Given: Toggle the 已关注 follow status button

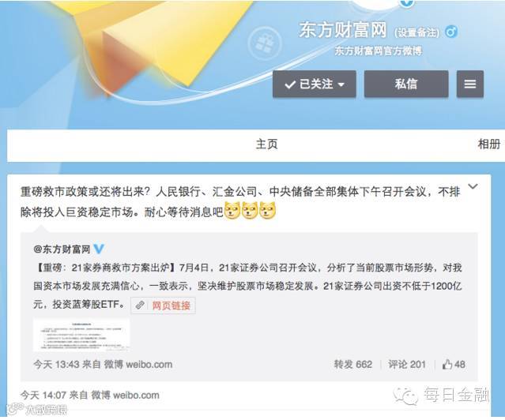Looking at the screenshot, I should 315,84.
